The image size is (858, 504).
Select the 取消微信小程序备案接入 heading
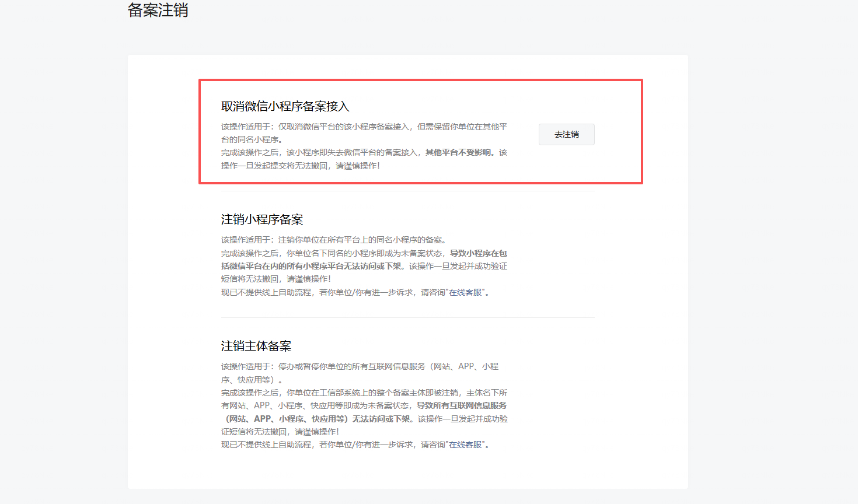(x=285, y=106)
